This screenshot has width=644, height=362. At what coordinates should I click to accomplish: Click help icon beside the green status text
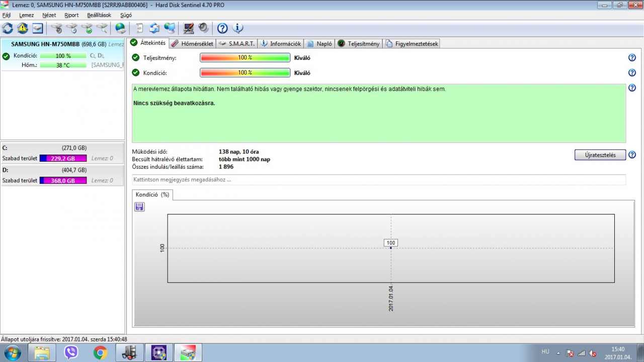(632, 88)
